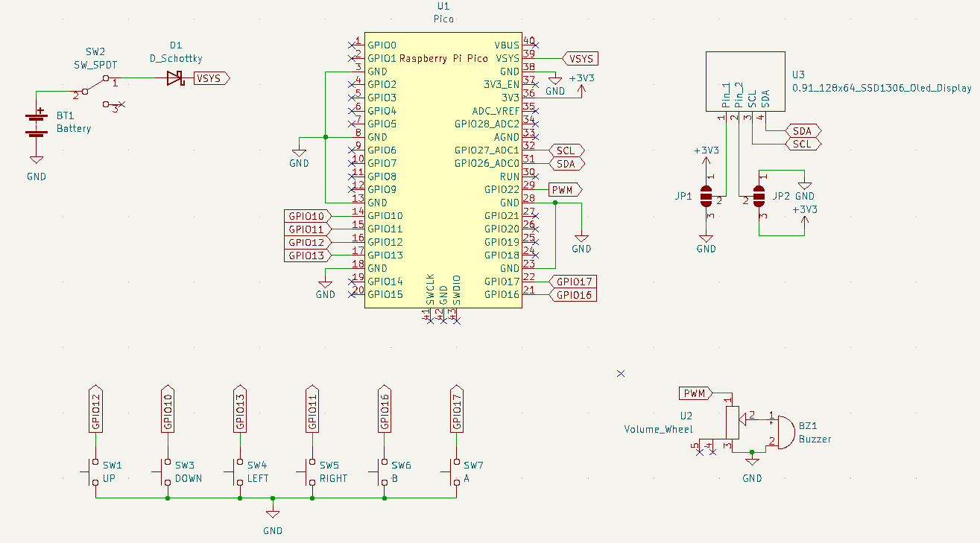Click the Buzzer value text under BZ1
The image size is (980, 543).
[815, 439]
